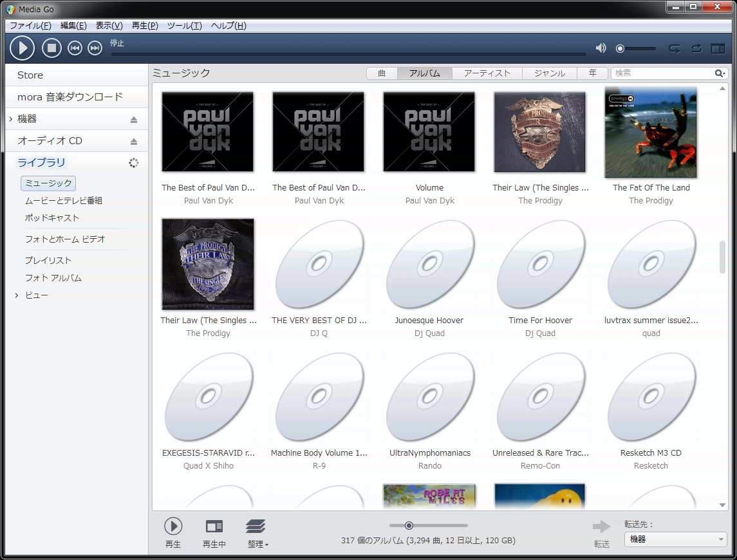This screenshot has width=737, height=560.
Task: Select プレイリスト in the library
Action: point(48,260)
